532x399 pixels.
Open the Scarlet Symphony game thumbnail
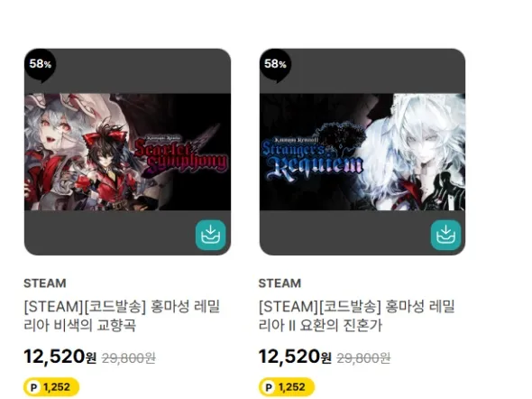(x=127, y=152)
